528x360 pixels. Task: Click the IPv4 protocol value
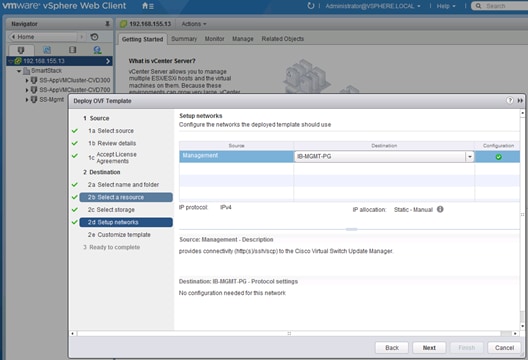226,207
